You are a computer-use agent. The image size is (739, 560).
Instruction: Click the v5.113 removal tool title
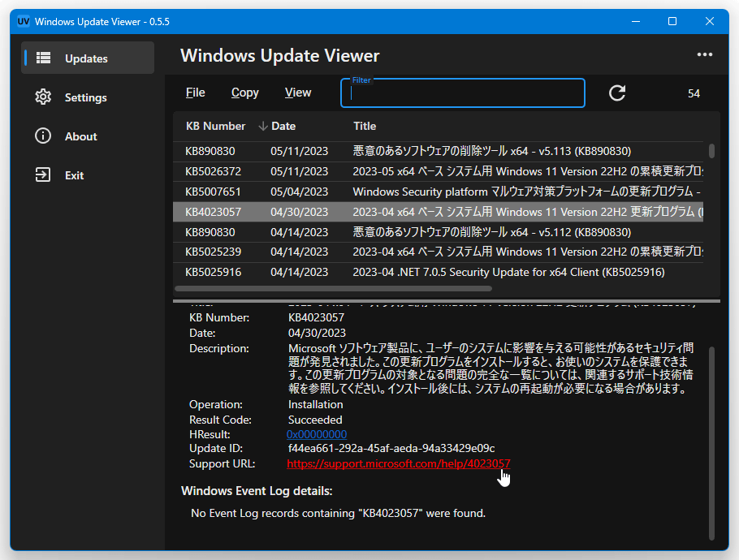click(491, 151)
